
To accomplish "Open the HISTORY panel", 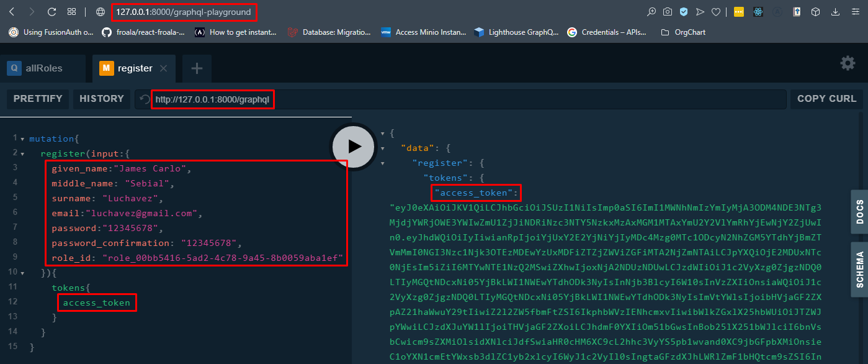I will coord(102,99).
